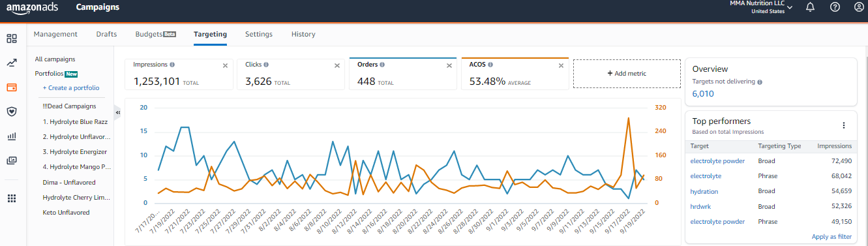Open electrolyte Phrase target link

[706, 176]
